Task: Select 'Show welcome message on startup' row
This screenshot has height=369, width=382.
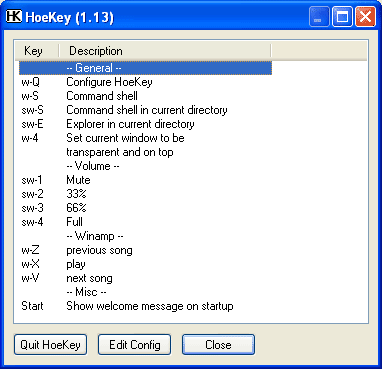Action: coord(146,306)
